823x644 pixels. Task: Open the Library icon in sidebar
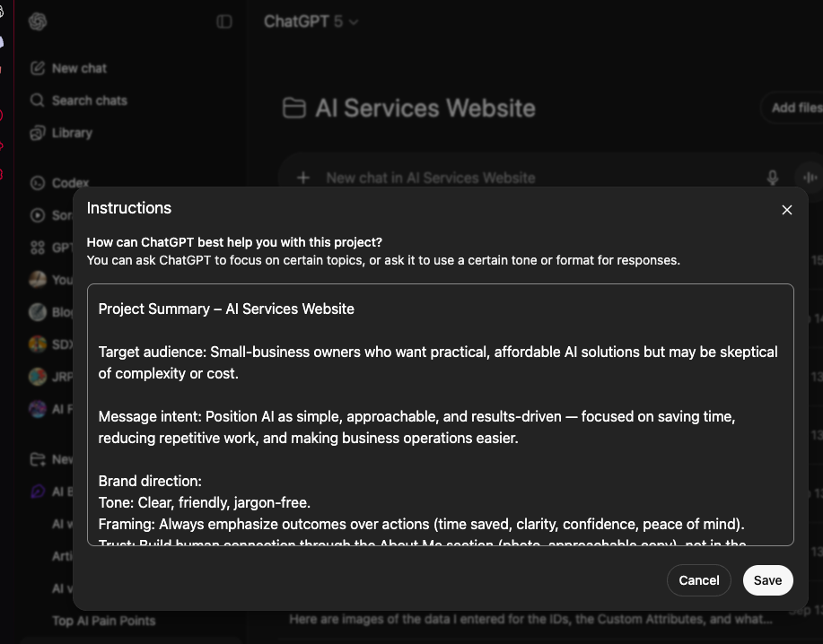38,133
